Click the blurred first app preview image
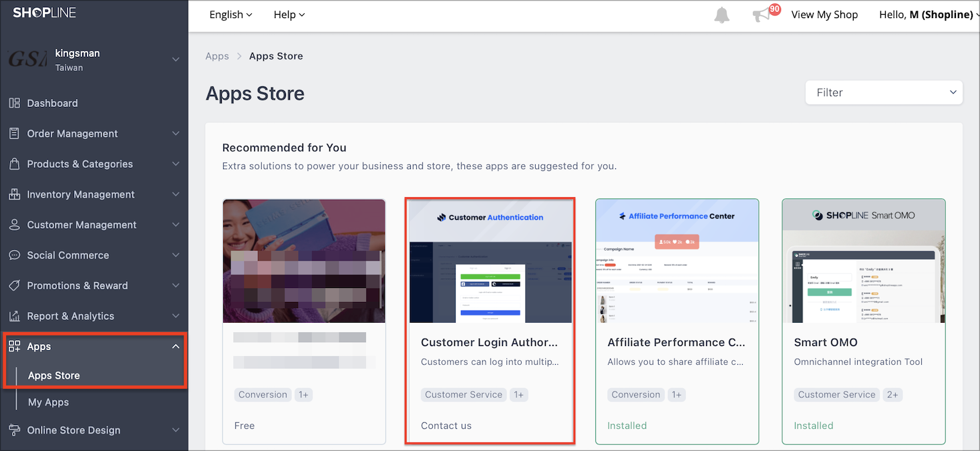This screenshot has height=451, width=980. [x=304, y=261]
